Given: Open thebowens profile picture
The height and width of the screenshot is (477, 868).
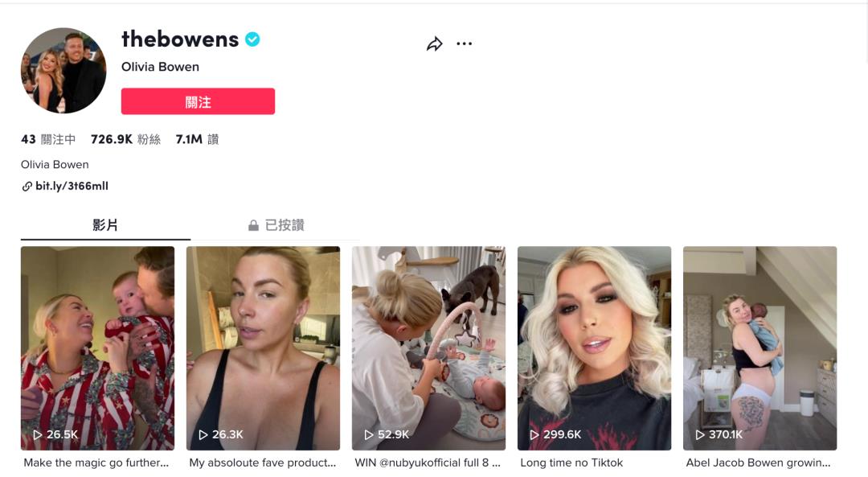Looking at the screenshot, I should 63,70.
